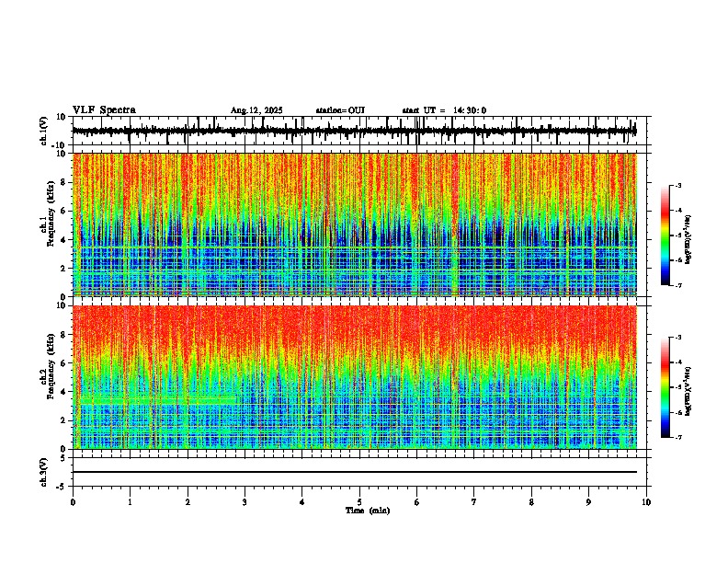This screenshot has height=563, width=728.
Task: Click the "start UT = 14:30:0" label
Action: (444, 110)
